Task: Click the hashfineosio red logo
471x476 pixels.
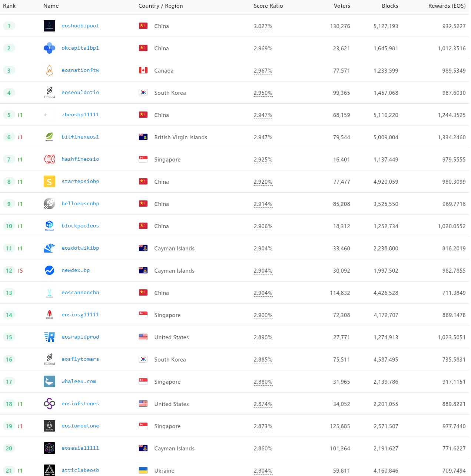Action: coord(49,159)
